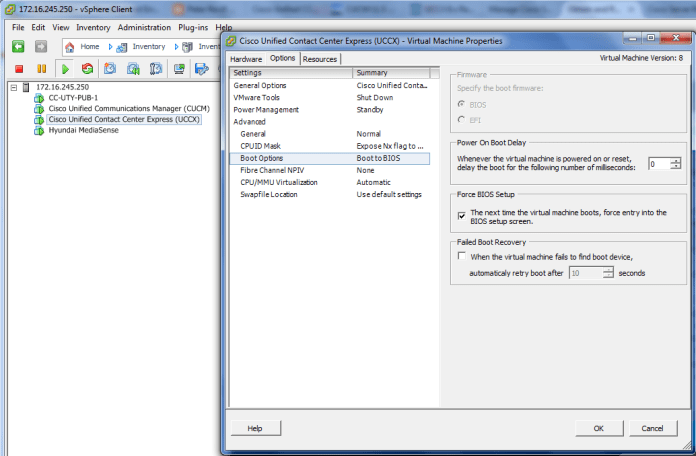
Task: Collapse the 172.16.245.250 host tree node
Action: pyautogui.click(x=12, y=87)
